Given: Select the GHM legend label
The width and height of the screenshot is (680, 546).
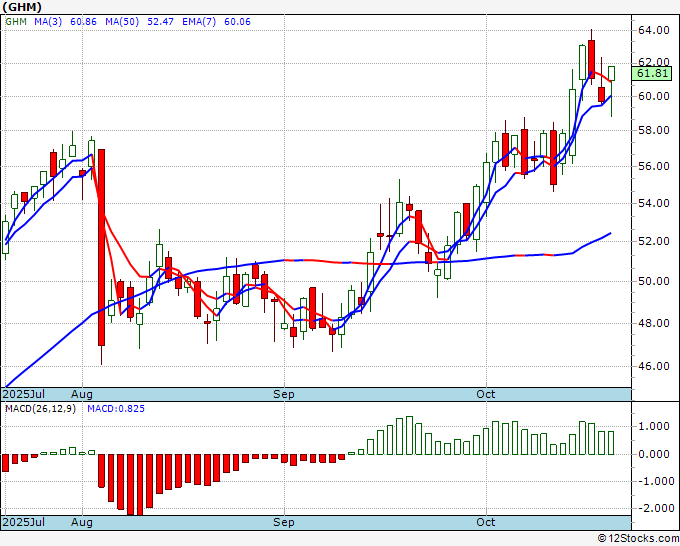Looking at the screenshot, I should (x=16, y=22).
